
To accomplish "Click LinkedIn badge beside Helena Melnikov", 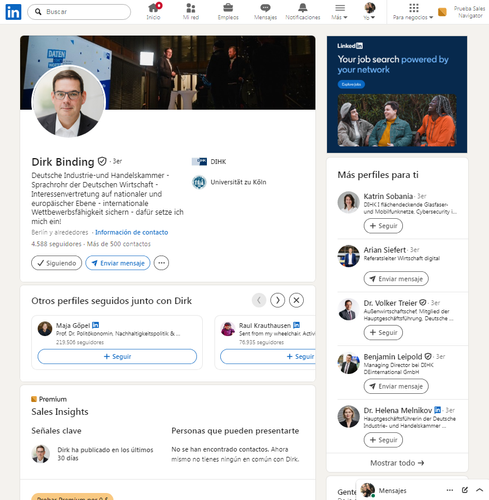I will point(438,410).
